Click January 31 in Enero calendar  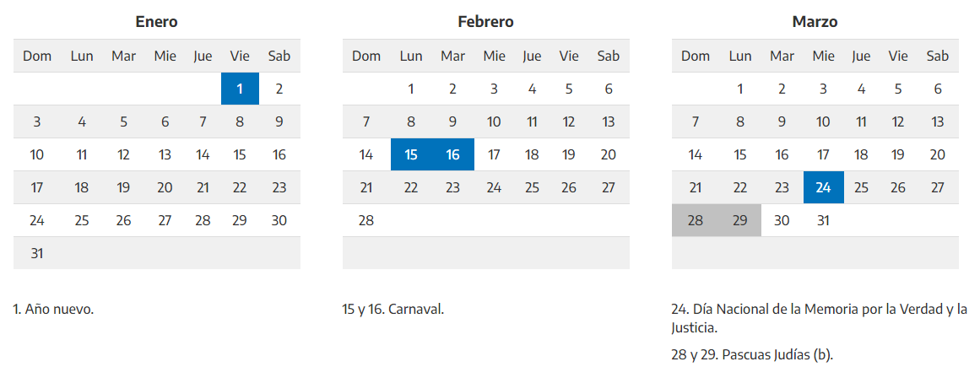[x=37, y=253]
